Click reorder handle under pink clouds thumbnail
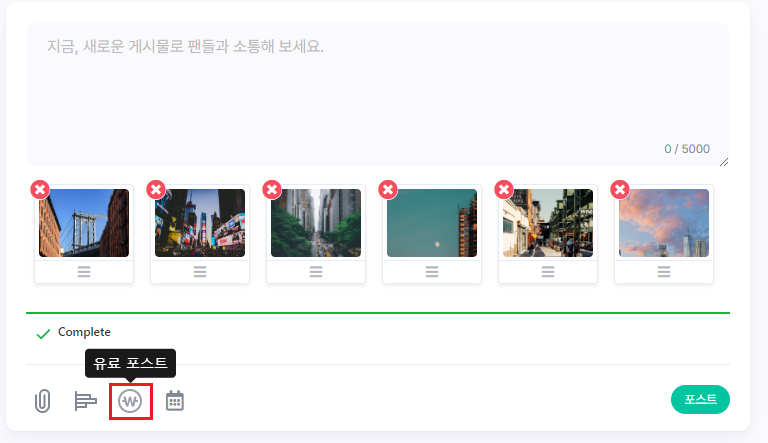The width and height of the screenshot is (768, 443). (x=664, y=271)
